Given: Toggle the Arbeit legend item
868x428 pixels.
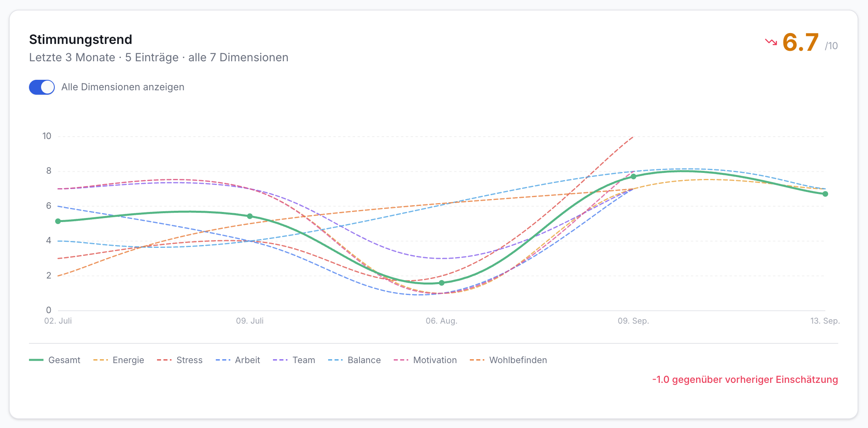Looking at the screenshot, I should coord(238,360).
